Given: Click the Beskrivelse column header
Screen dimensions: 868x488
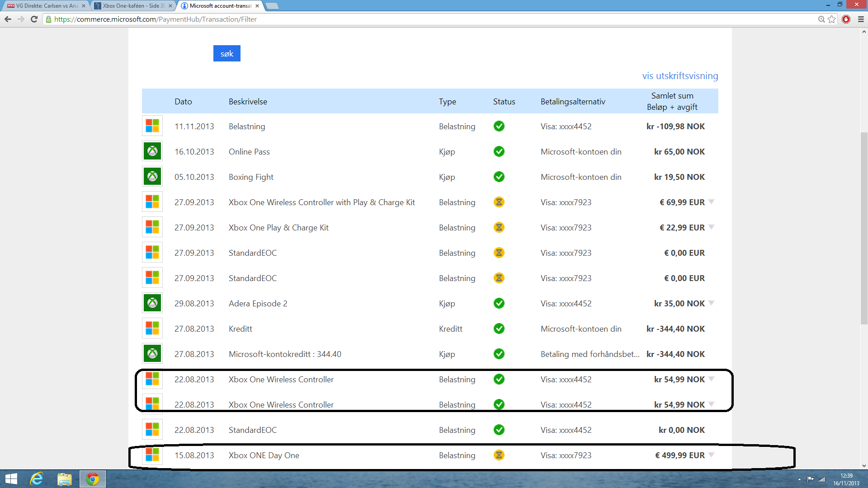Looking at the screenshot, I should point(248,101).
